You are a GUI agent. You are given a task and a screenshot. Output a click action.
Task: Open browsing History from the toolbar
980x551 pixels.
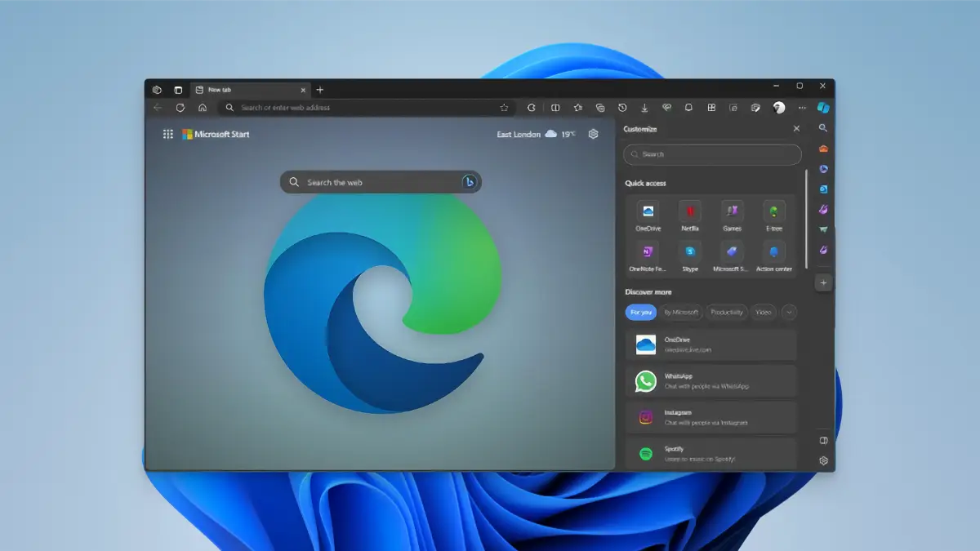(622, 108)
